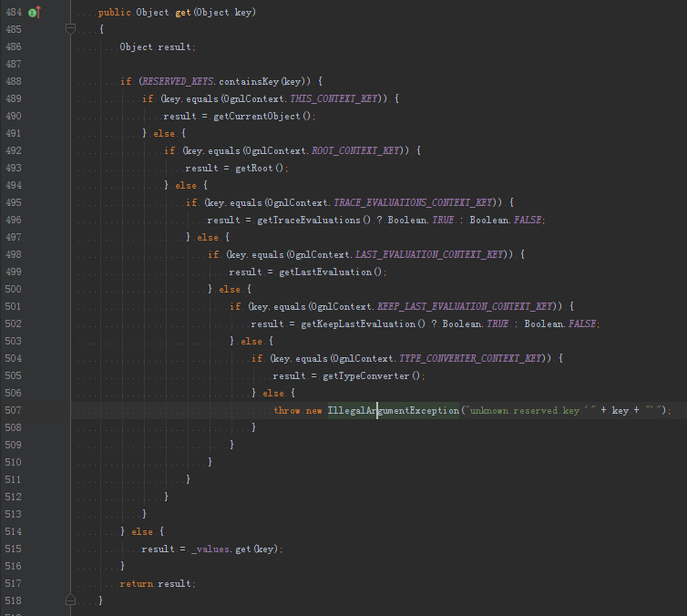Click the 'else' keyword on line 514

[x=142, y=531]
